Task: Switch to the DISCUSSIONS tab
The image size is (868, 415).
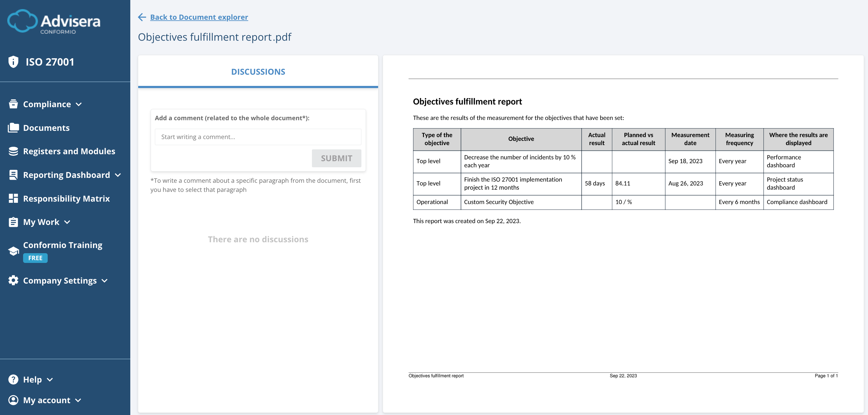Action: pyautogui.click(x=258, y=71)
